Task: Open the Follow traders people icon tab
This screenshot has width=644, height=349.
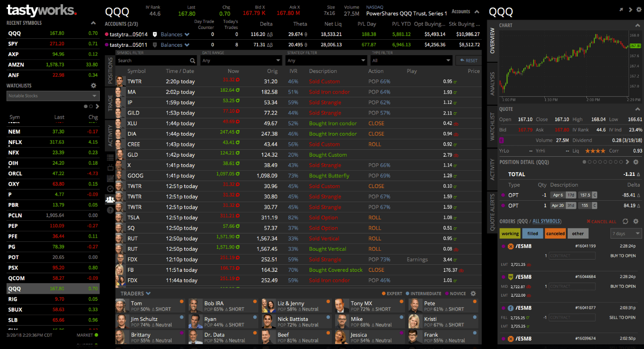Action: (110, 199)
